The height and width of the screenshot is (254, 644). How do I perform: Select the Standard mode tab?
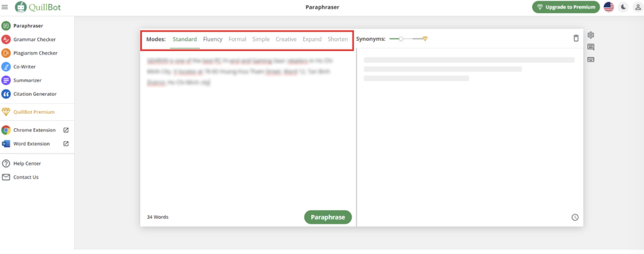tap(184, 40)
